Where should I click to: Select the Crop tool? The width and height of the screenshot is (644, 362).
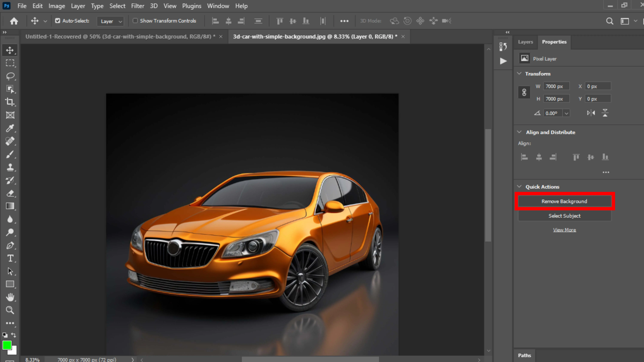coord(10,102)
